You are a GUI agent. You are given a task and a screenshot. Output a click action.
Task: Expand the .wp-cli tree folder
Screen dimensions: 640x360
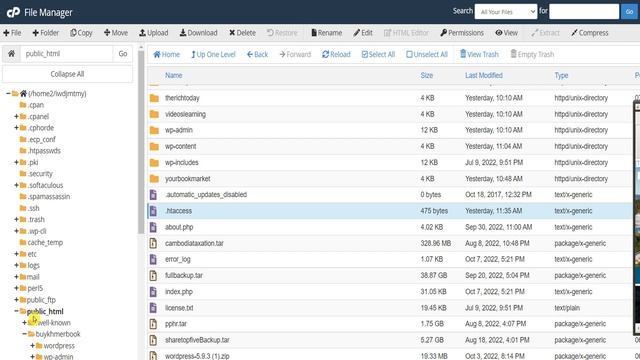click(x=16, y=231)
